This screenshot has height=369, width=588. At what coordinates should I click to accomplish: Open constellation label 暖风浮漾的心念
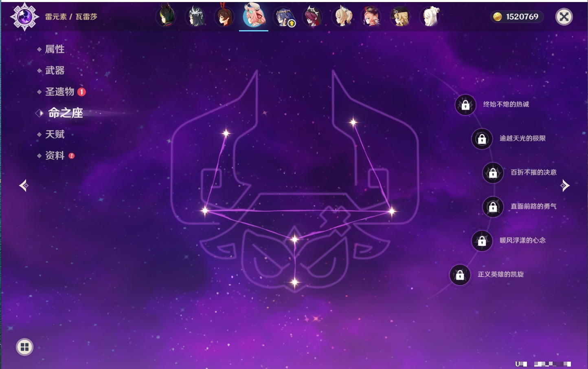[522, 240]
